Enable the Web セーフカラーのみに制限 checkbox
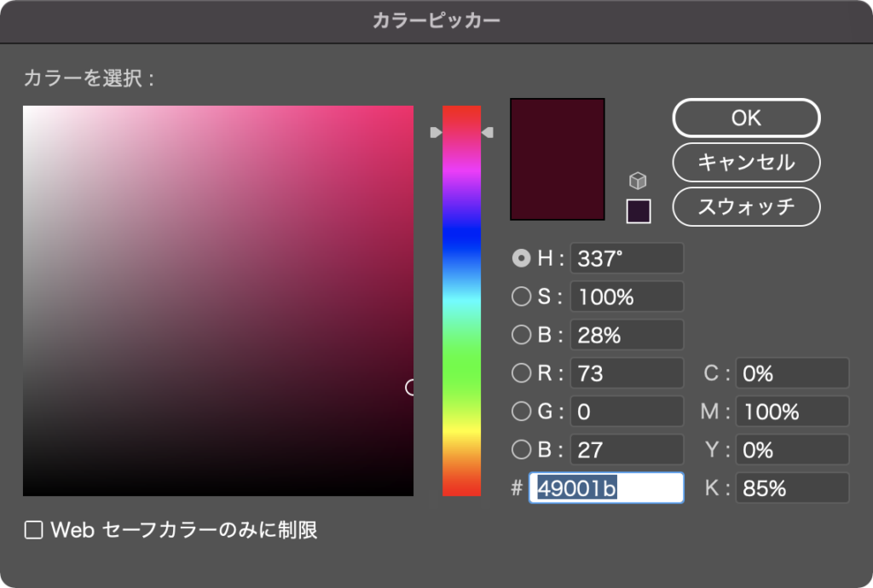The width and height of the screenshot is (873, 588). pyautogui.click(x=32, y=530)
